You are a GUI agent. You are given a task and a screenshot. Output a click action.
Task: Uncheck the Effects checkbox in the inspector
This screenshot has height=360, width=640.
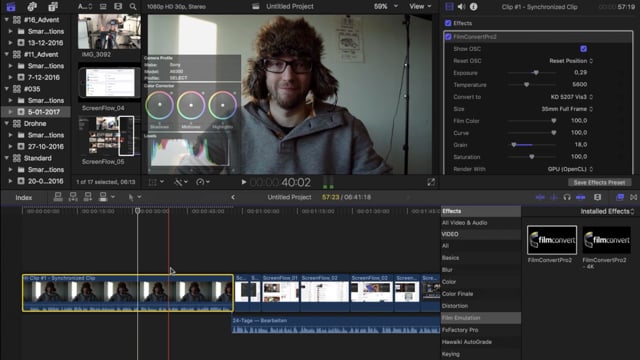(448, 23)
